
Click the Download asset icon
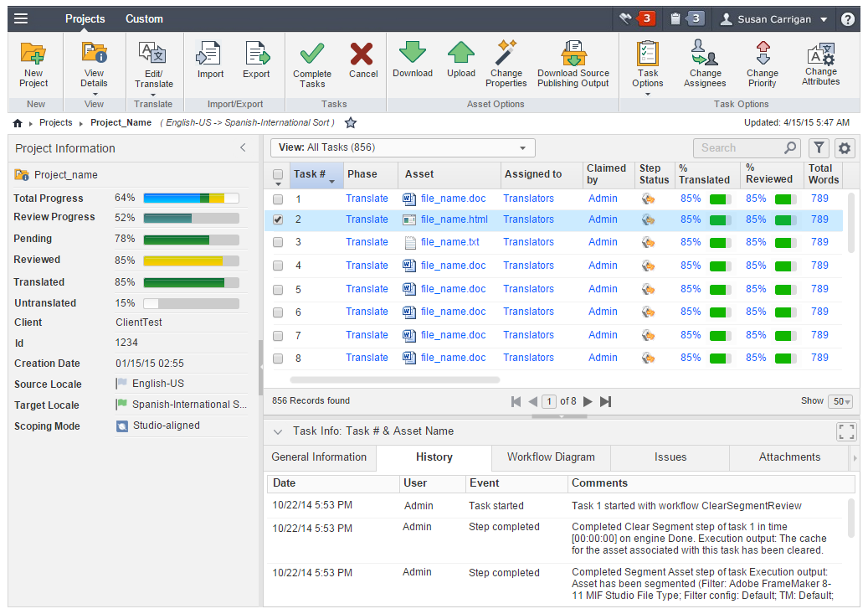tap(412, 53)
